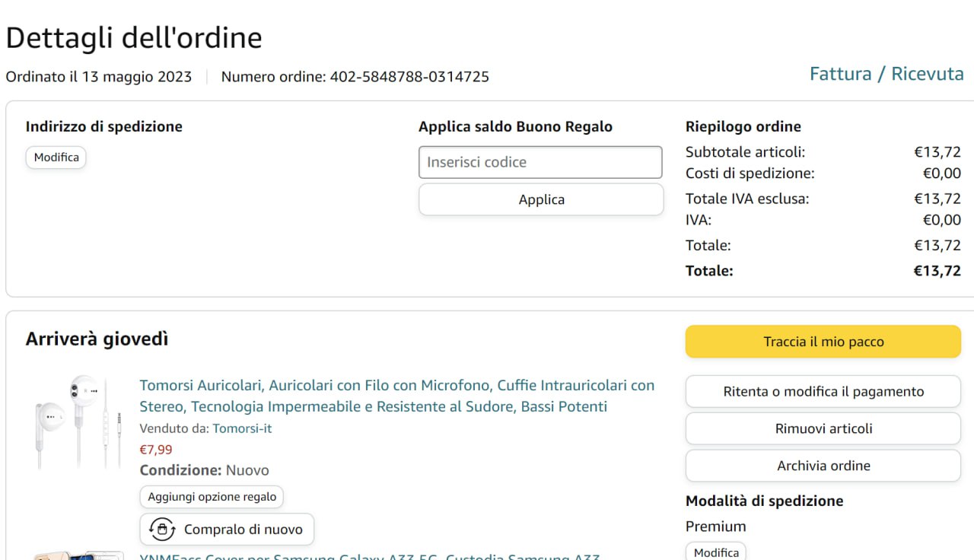Click the phone cover thumbnail at bottom
Screen dimensions: 974x560
pos(78,555)
